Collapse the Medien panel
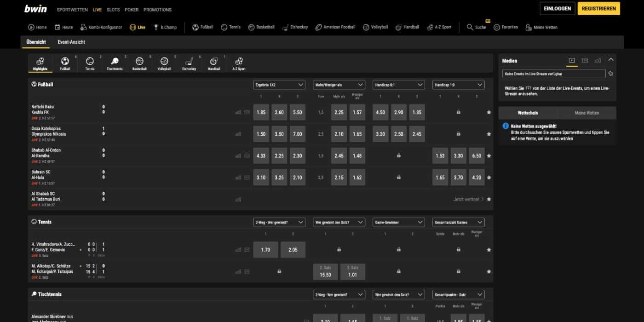The height and width of the screenshot is (322, 644). 611,60
